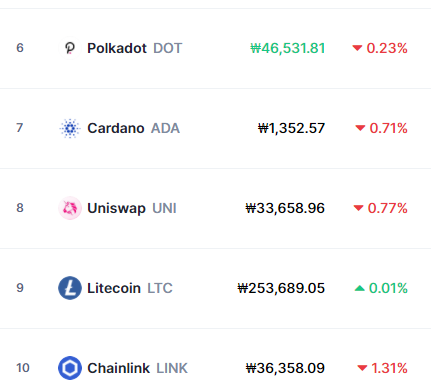
Task: Click Polkadot price ₩46,531.81
Action: pyautogui.click(x=288, y=48)
